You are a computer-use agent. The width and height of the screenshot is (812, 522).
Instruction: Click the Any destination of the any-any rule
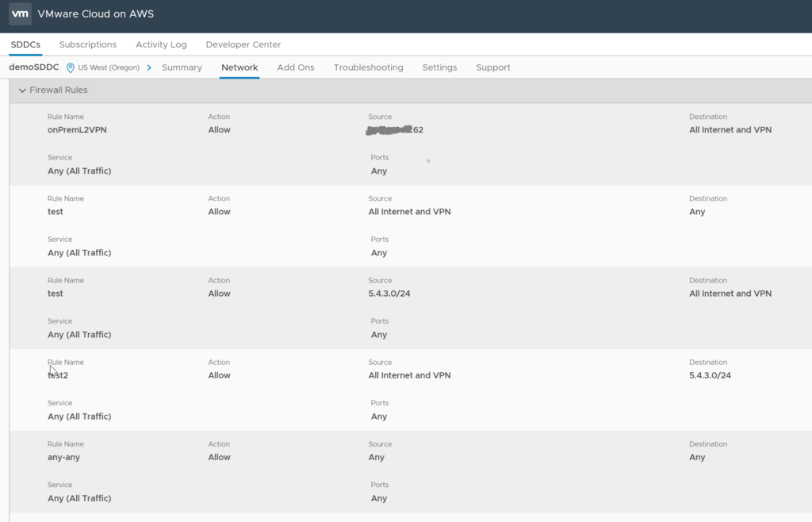tap(697, 457)
